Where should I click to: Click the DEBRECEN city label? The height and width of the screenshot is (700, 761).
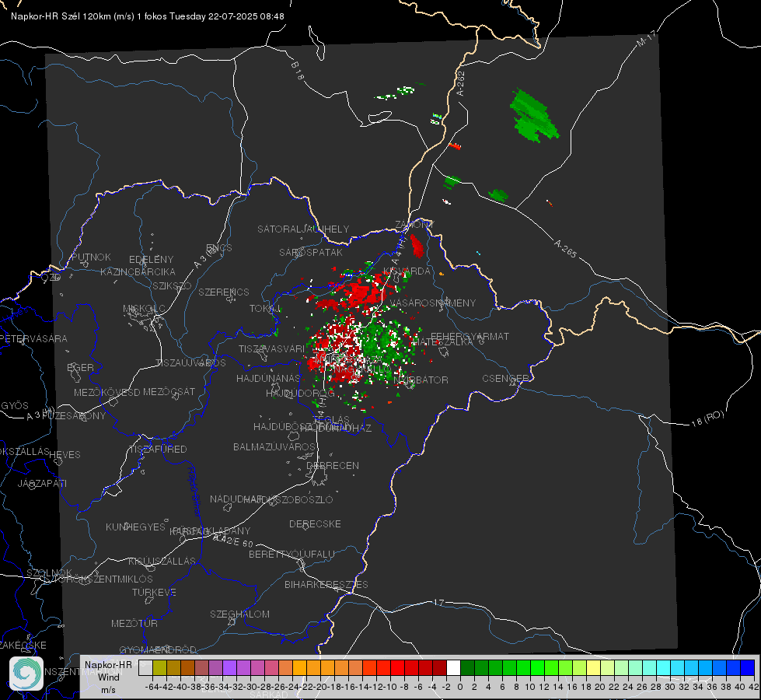333,465
